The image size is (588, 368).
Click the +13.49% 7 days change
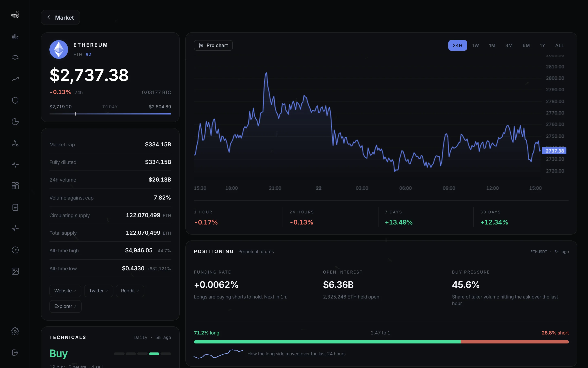[399, 222]
